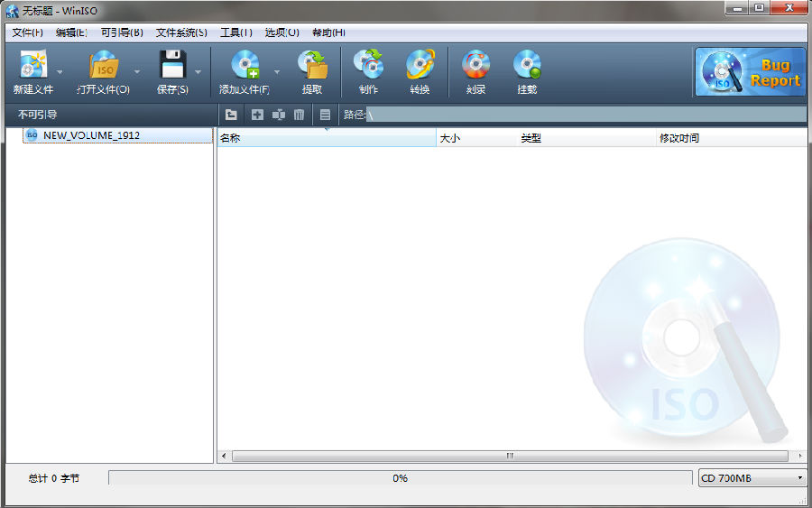Image resolution: width=812 pixels, height=508 pixels.
Task: Save using the 保存(S) floppy icon
Action: (x=172, y=65)
